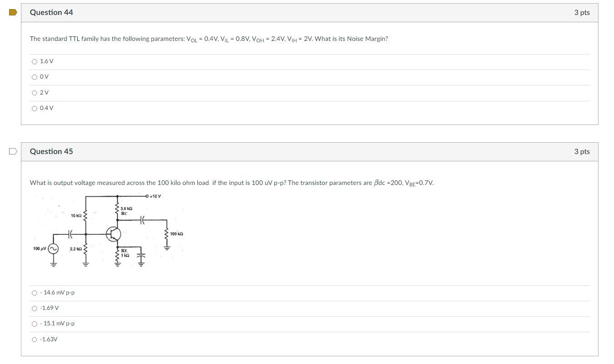
Task: Choose the 0.4 V answer option
Action: (35, 108)
